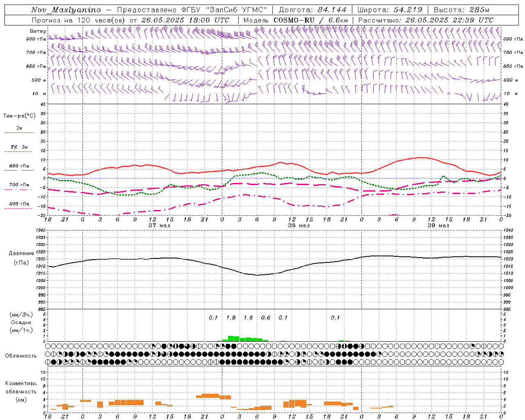The height and width of the screenshot is (420, 525).
Task: Click the Осадки panel label
Action: 21,322
